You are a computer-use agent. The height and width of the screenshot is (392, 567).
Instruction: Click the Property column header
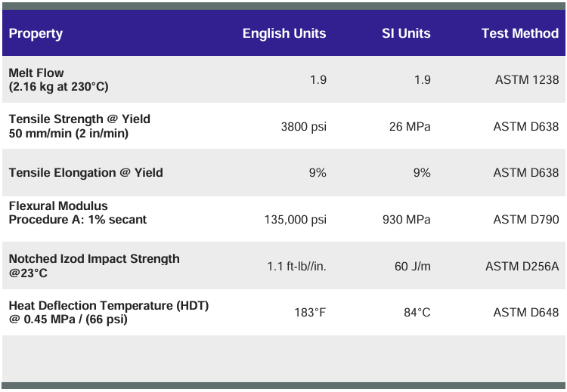[x=36, y=33]
